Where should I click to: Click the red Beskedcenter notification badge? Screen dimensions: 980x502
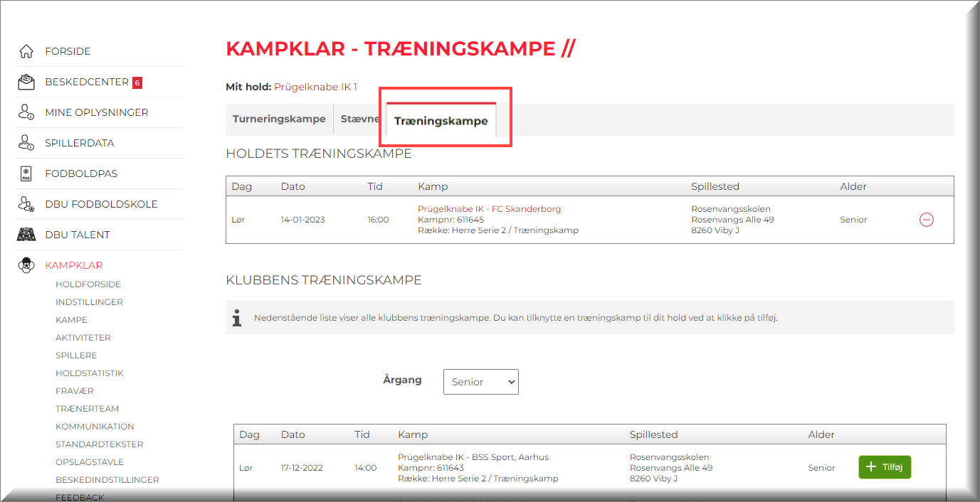click(137, 82)
